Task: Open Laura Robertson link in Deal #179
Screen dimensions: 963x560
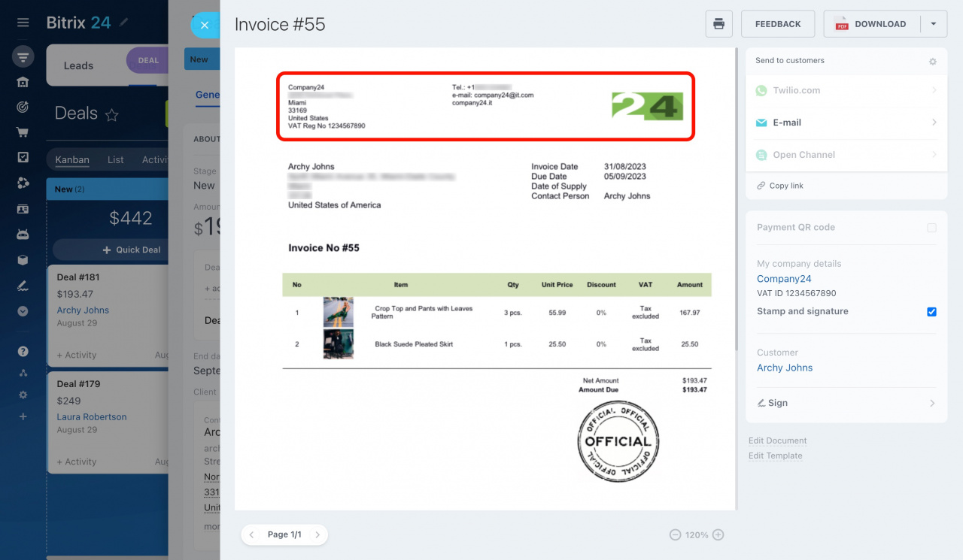Action: 92,416
